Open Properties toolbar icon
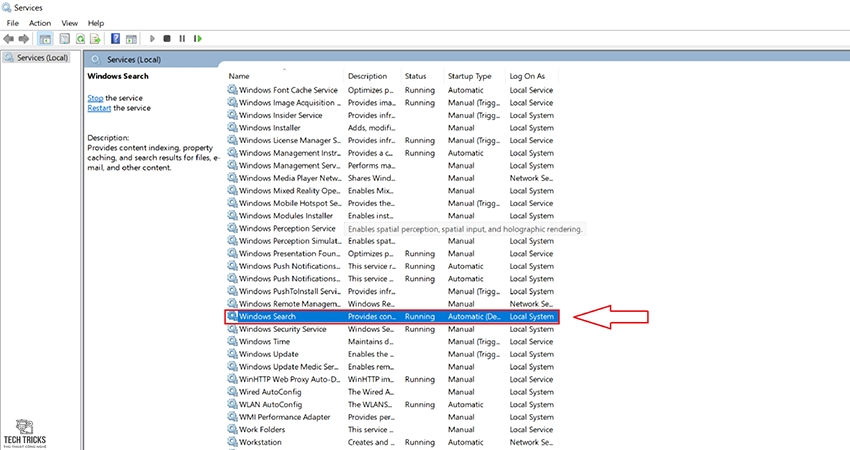This screenshot has width=850, height=450. tap(65, 38)
